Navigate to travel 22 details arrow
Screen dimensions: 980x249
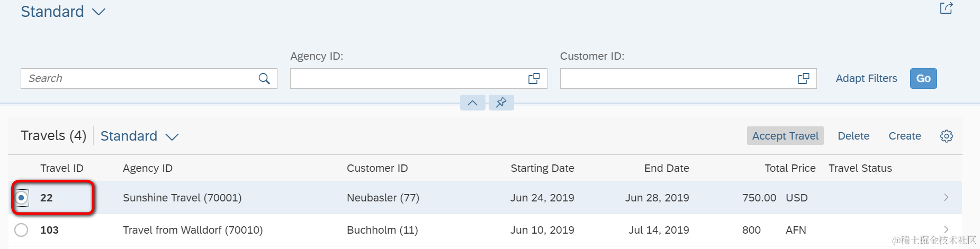coord(946,198)
